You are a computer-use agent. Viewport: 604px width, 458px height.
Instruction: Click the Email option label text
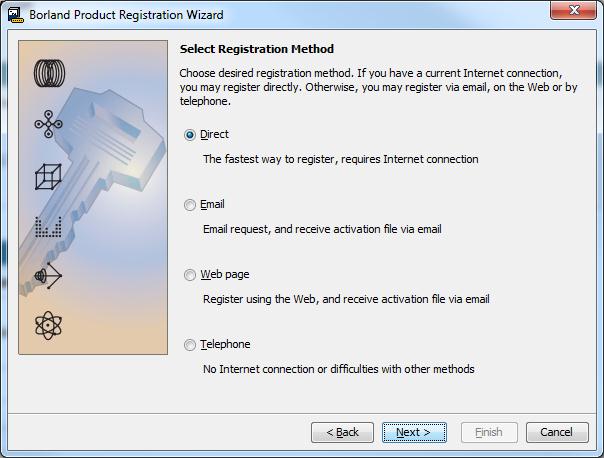coord(212,204)
